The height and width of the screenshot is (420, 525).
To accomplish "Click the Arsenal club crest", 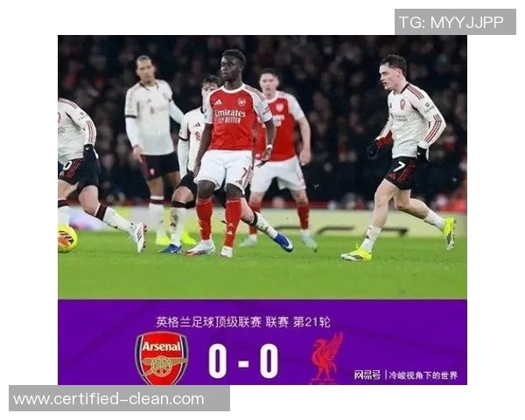I will pyautogui.click(x=161, y=358).
